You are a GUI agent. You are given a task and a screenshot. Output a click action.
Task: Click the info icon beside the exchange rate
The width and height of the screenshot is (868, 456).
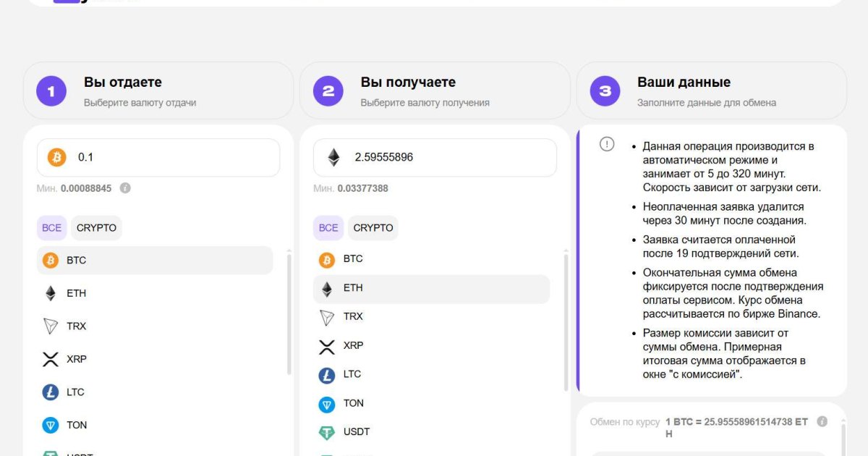click(x=822, y=421)
